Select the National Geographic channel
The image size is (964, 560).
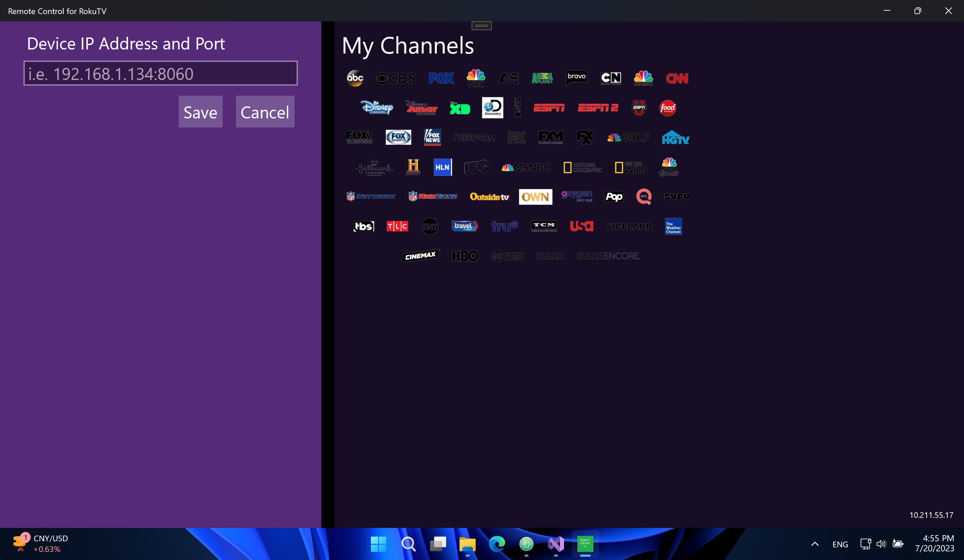click(583, 167)
